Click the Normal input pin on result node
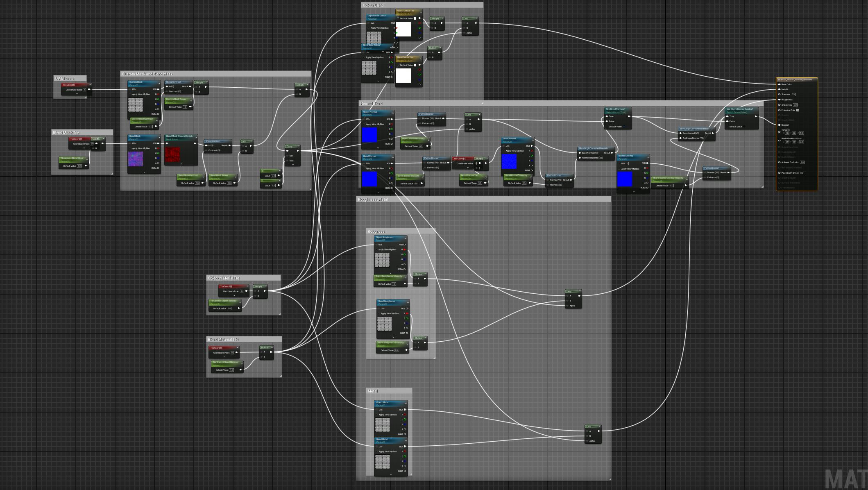868x490 pixels. coord(779,125)
